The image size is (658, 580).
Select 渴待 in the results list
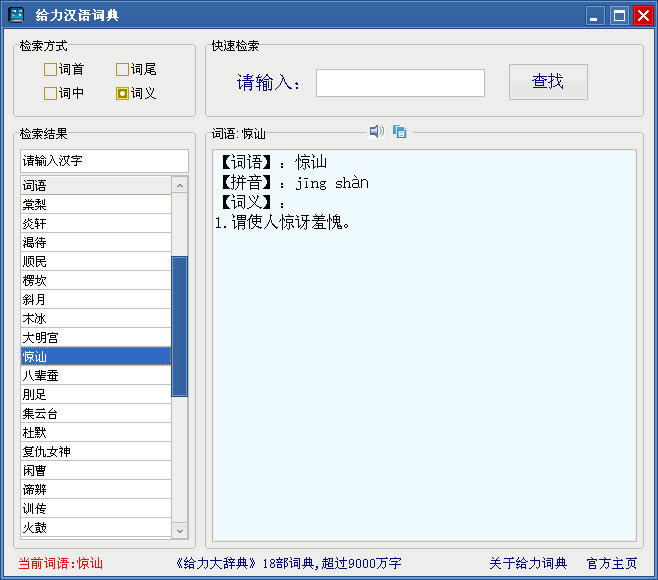(x=96, y=243)
